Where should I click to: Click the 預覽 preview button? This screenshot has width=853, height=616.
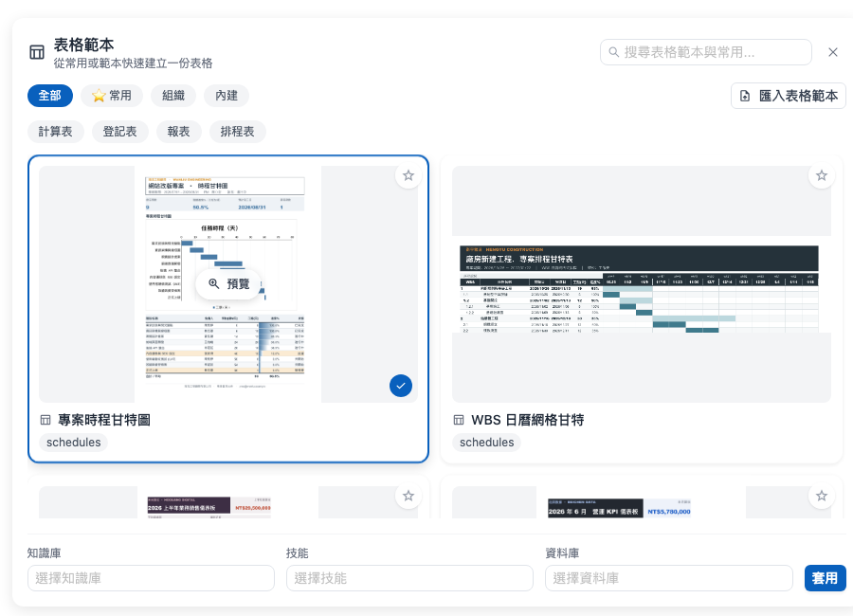click(229, 283)
